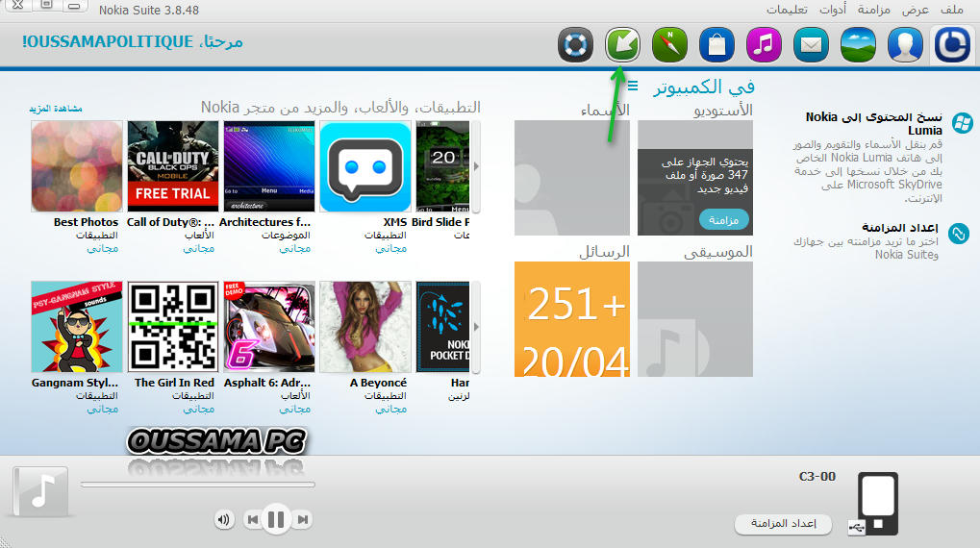The image size is (980, 548).
Task: Click مجاني under A Beyoncé
Action: pyautogui.click(x=391, y=410)
